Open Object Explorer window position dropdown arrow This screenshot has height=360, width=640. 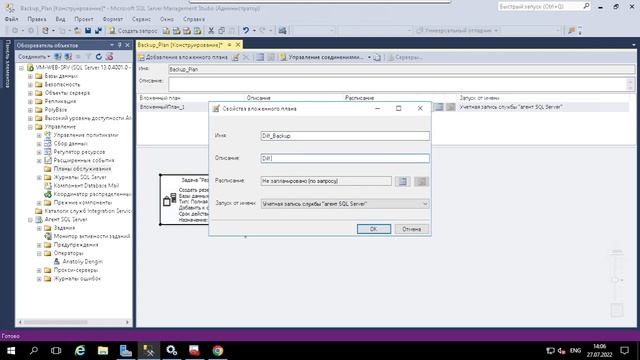coord(112,45)
